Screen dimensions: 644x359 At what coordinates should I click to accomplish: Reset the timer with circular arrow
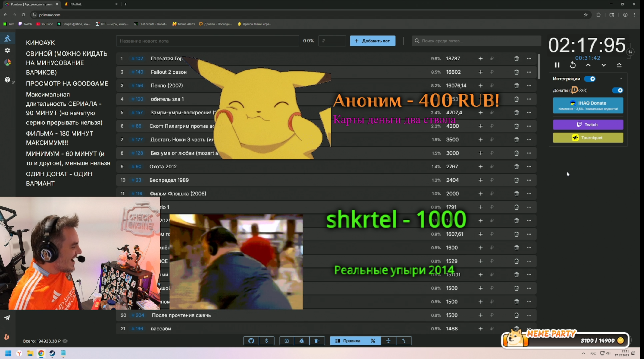573,65
